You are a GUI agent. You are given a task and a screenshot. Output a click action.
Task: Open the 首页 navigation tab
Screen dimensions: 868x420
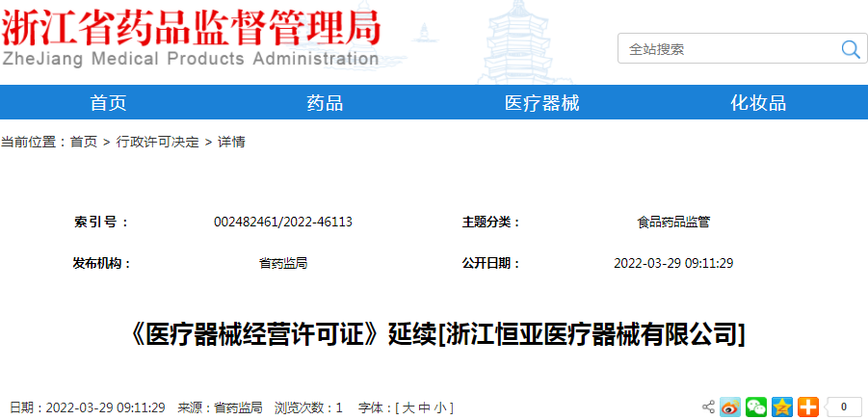109,103
